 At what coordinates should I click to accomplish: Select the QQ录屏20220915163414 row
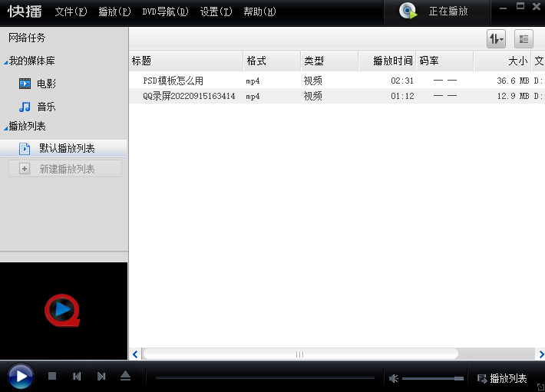click(x=337, y=96)
